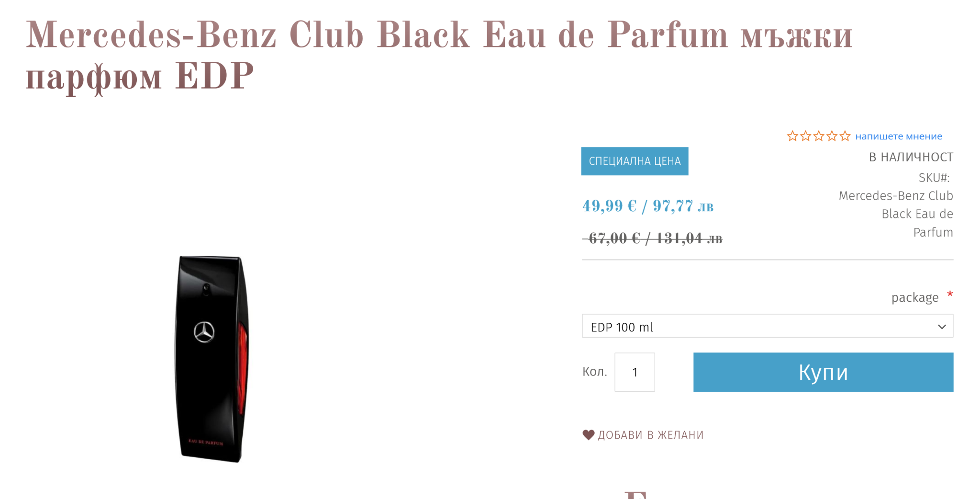980x499 pixels.
Task: Click the SKU Mercedes-Benz Club Black text
Action: point(896,214)
